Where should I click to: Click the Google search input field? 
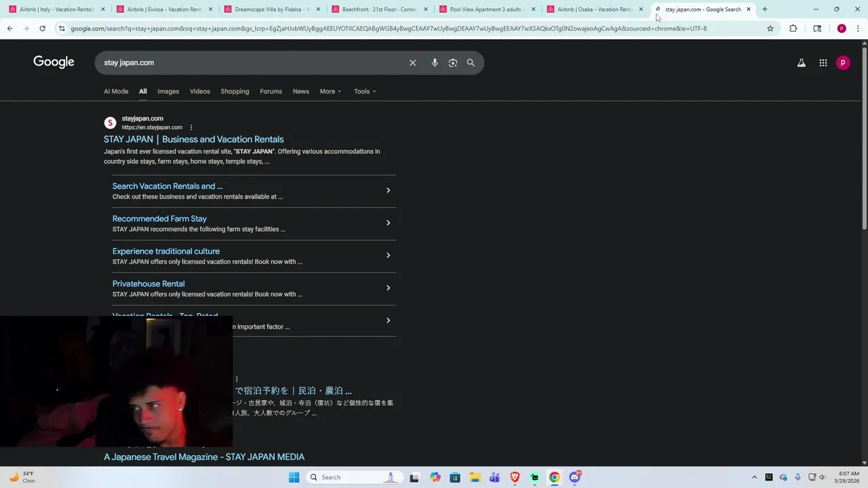pos(251,62)
